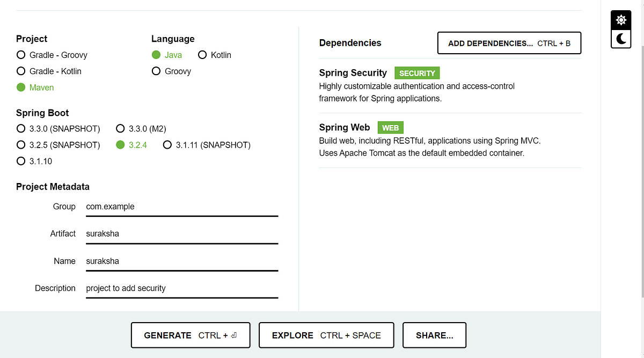Open the SHARE options

[x=434, y=335]
